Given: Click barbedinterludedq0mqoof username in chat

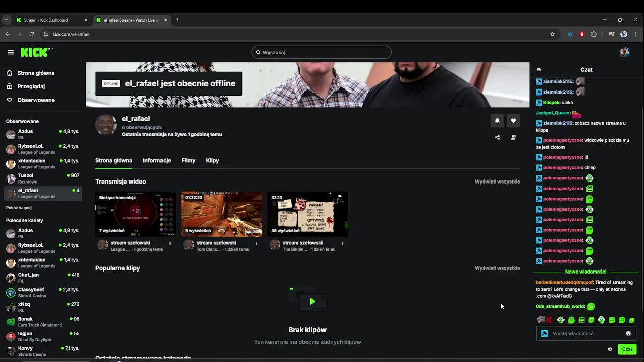Looking at the screenshot, I should pos(565,282).
